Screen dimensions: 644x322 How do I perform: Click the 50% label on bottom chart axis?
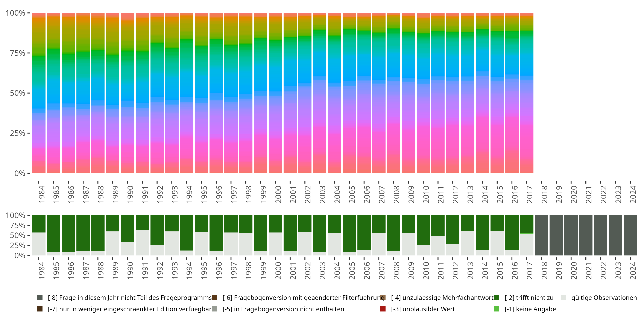[18, 235]
